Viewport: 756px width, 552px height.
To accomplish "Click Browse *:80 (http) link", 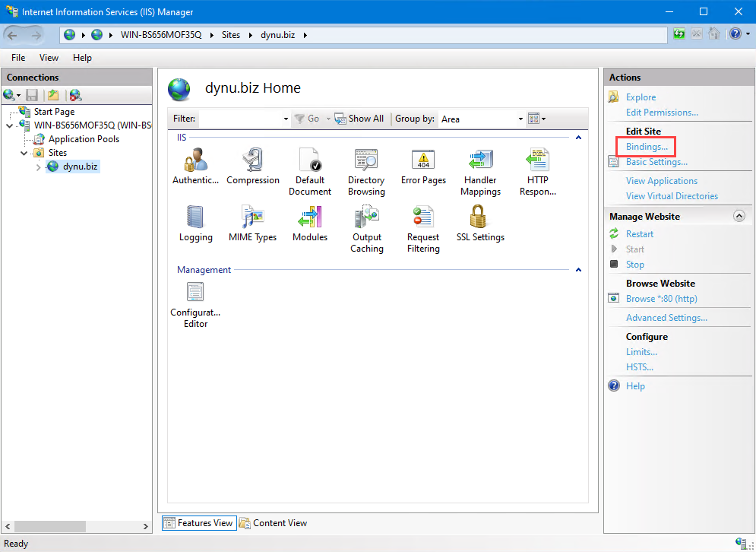I will coord(662,299).
